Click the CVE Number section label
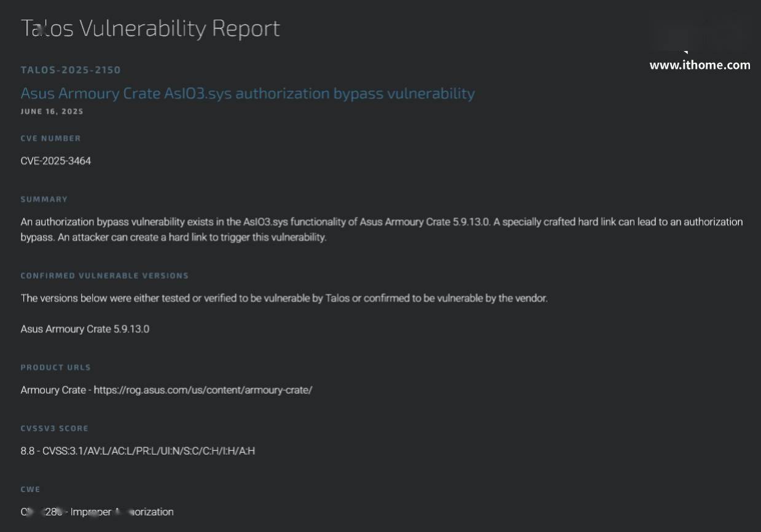Image resolution: width=761 pixels, height=532 pixels. point(51,138)
